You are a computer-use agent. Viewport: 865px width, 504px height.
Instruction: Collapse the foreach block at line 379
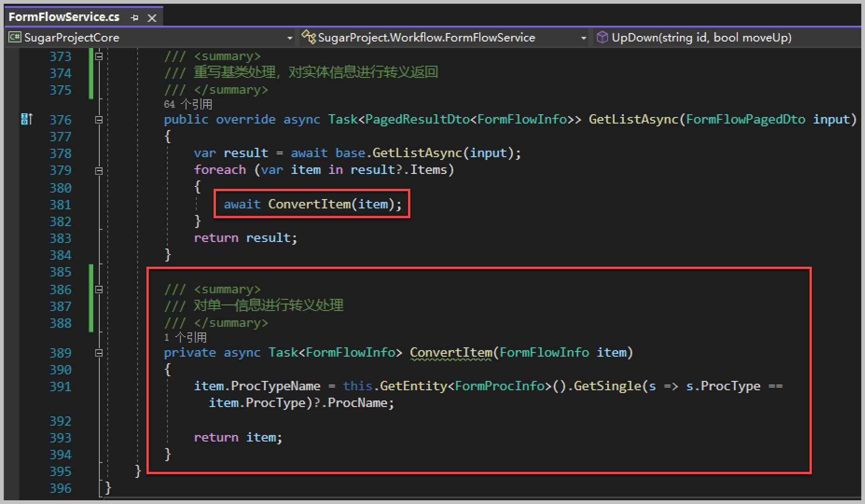click(x=99, y=171)
